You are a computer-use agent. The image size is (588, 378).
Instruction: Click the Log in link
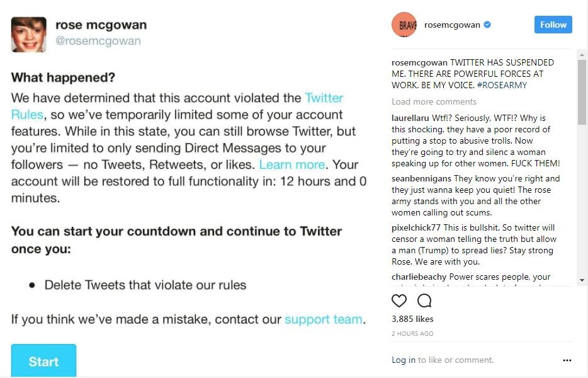point(403,360)
